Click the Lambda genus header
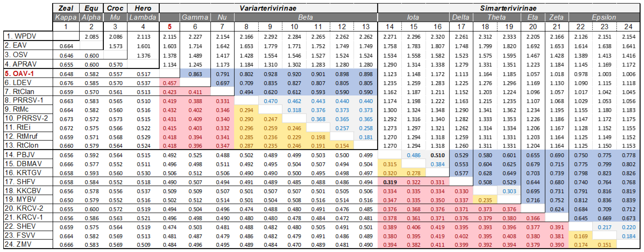The height and width of the screenshot is (252, 644). tap(143, 17)
